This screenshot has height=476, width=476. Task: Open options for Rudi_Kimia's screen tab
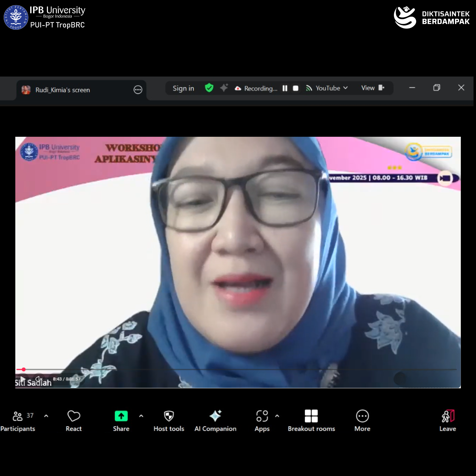[x=138, y=90]
